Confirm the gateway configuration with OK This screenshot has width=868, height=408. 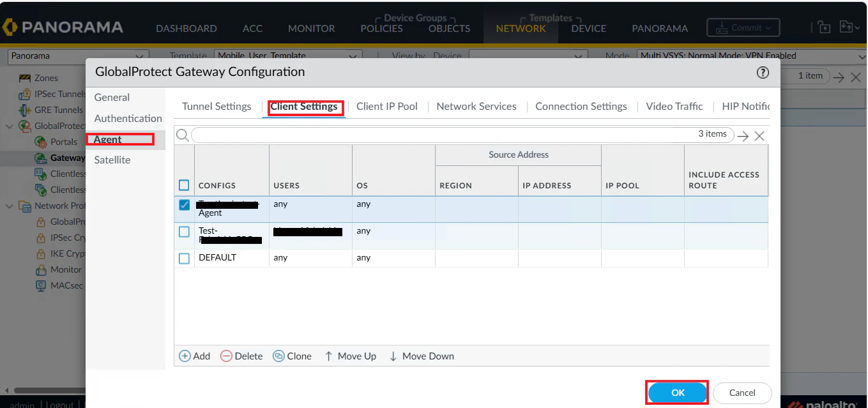tap(678, 393)
